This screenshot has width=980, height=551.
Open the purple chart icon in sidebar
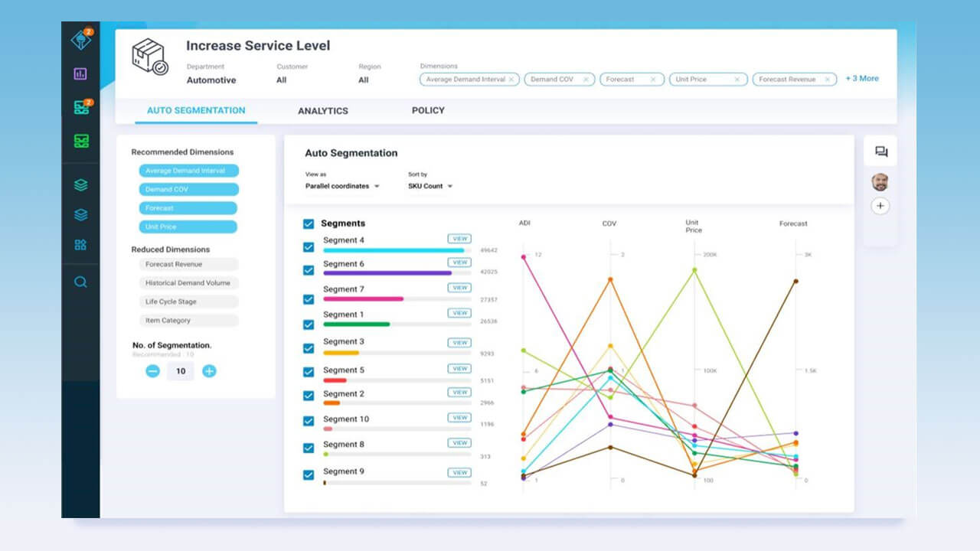(x=80, y=73)
